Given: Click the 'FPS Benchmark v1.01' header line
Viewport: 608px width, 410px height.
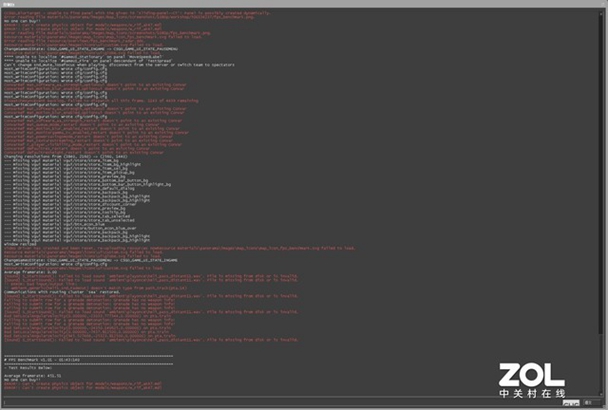Looking at the screenshot, I should click(42, 360).
